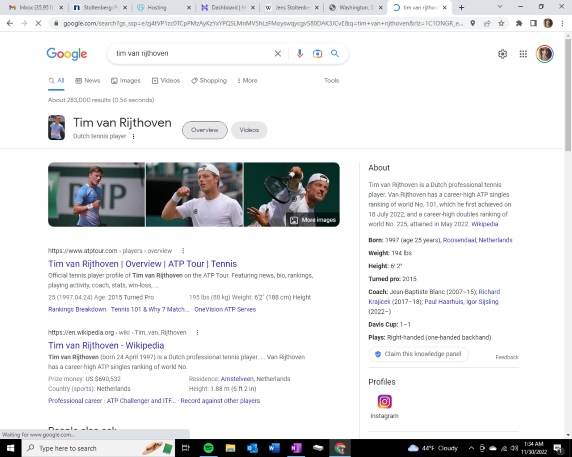Open Google Lens camera search icon

[317, 54]
